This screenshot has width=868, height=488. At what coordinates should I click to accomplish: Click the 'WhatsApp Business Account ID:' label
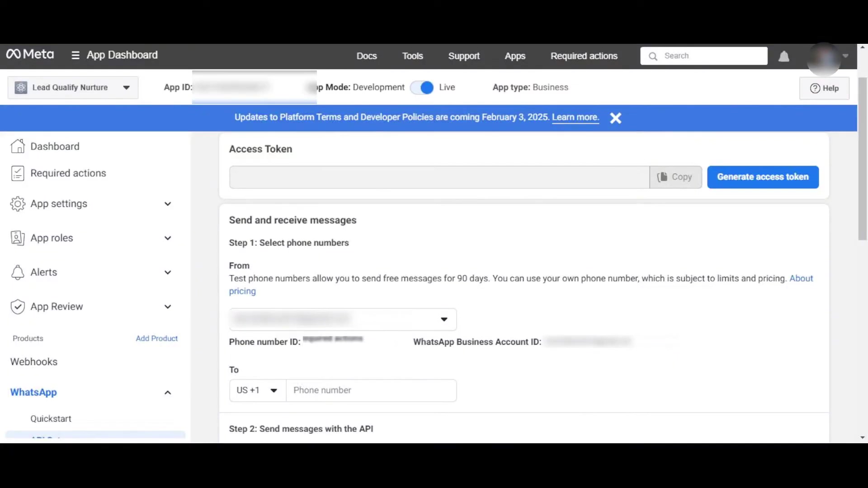tap(477, 342)
